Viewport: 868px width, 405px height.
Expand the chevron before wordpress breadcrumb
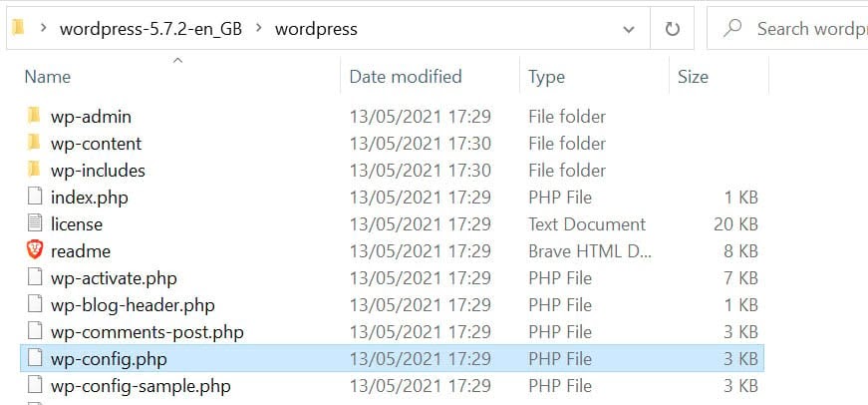click(258, 29)
